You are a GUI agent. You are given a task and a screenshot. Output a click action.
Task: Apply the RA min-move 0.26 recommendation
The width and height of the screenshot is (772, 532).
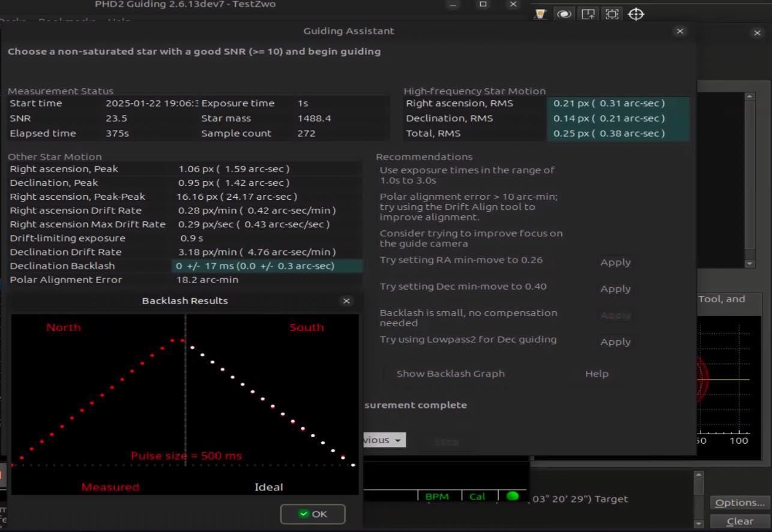point(615,262)
